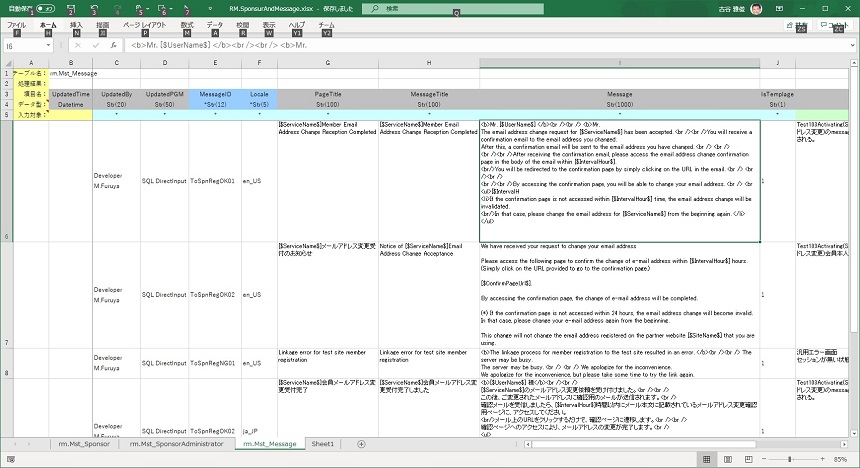Viewport: 860px width, 468px height.
Task: Click the previous sheet navigation arrow
Action: (14, 444)
